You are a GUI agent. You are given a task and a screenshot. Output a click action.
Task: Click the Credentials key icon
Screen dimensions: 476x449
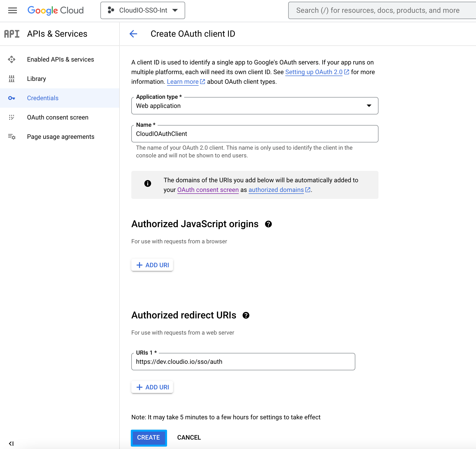tap(12, 98)
